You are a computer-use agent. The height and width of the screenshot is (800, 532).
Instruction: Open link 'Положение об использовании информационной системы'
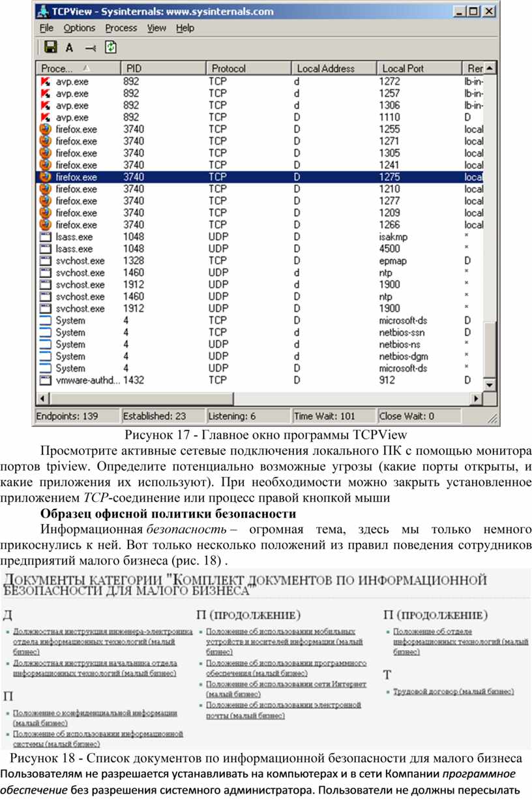point(97,739)
